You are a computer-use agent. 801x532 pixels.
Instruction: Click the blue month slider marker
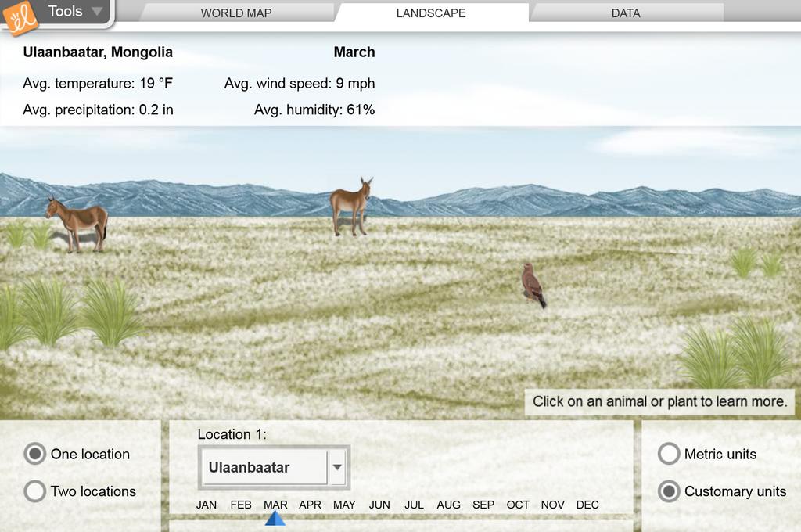pos(275,518)
